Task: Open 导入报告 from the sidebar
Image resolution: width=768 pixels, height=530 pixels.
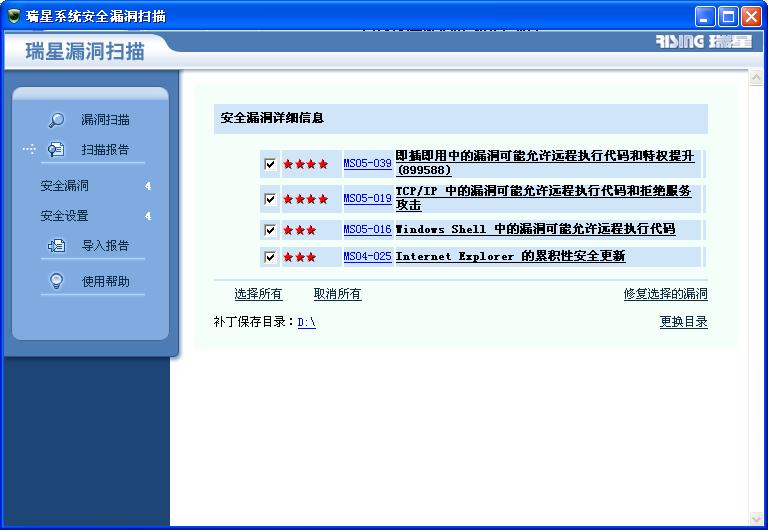Action: pos(105,245)
